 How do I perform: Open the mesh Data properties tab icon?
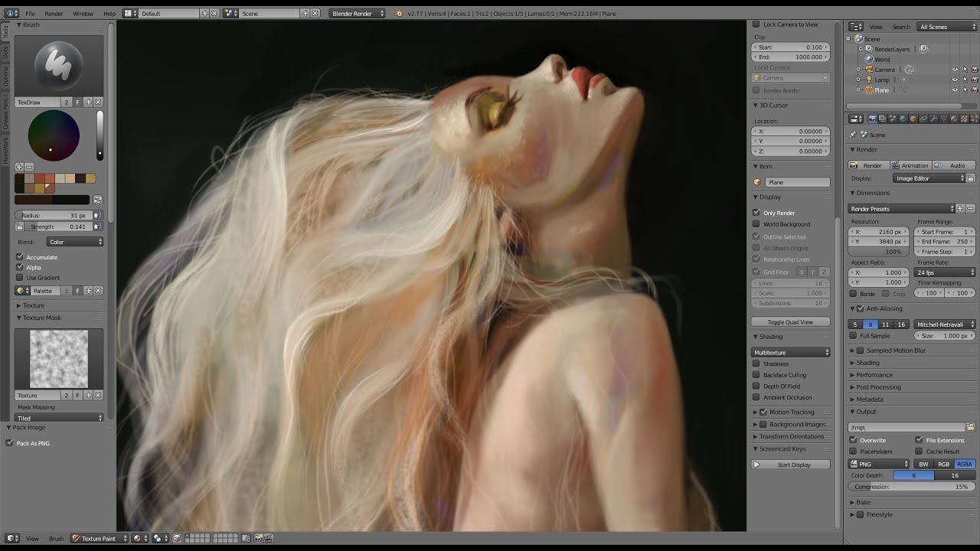943,119
